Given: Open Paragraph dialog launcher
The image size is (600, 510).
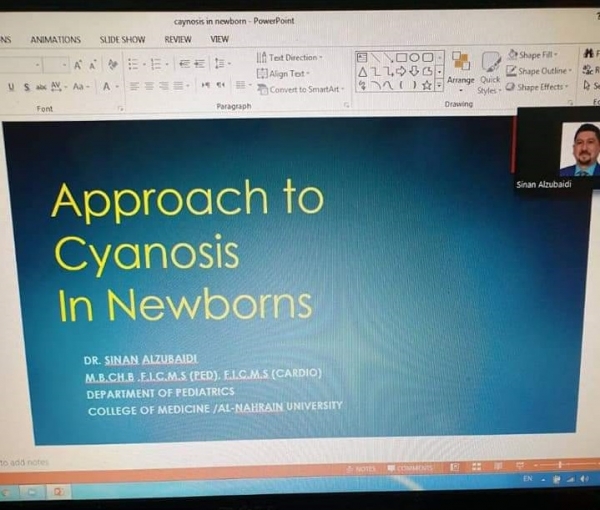Looking at the screenshot, I should pos(346,105).
